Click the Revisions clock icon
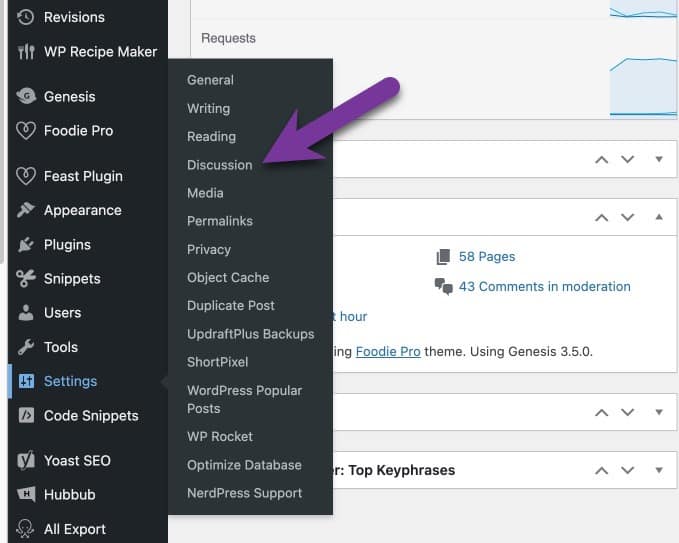 (26, 17)
